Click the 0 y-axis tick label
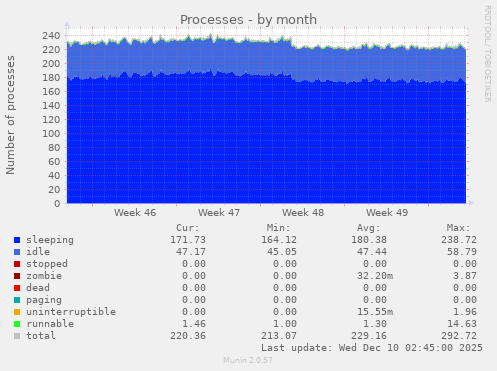This screenshot has width=497, height=371. [57, 203]
